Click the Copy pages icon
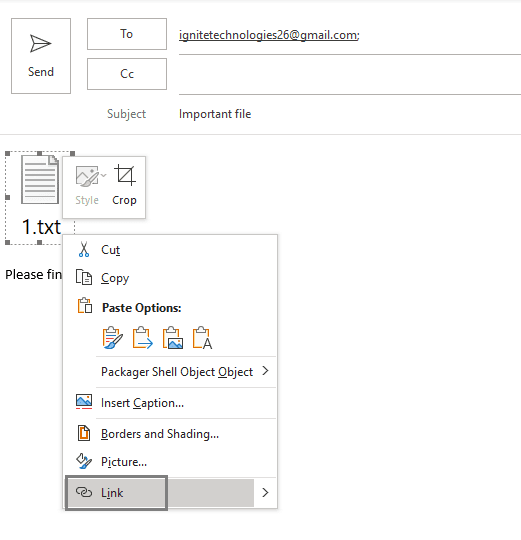Viewport: 521px width, 540px height. (84, 278)
